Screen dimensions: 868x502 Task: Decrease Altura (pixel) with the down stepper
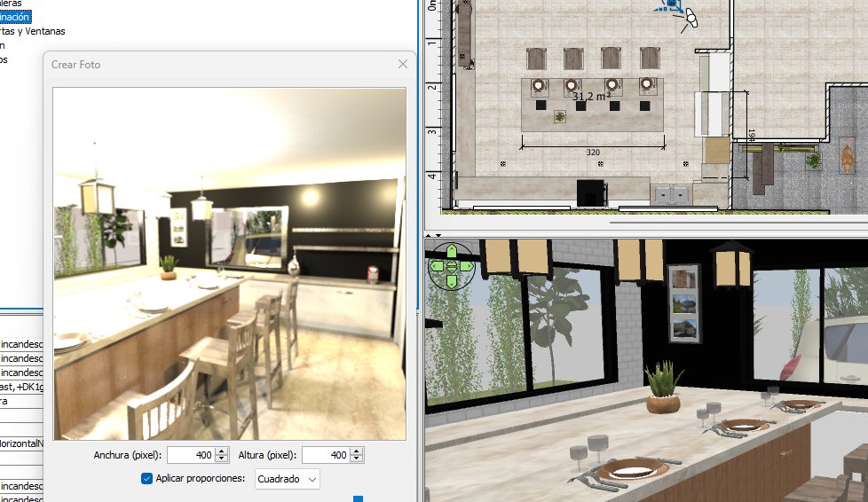(357, 459)
